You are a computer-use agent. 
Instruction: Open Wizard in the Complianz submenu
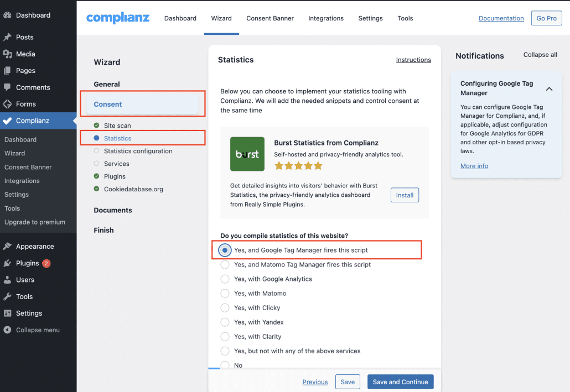pyautogui.click(x=14, y=153)
